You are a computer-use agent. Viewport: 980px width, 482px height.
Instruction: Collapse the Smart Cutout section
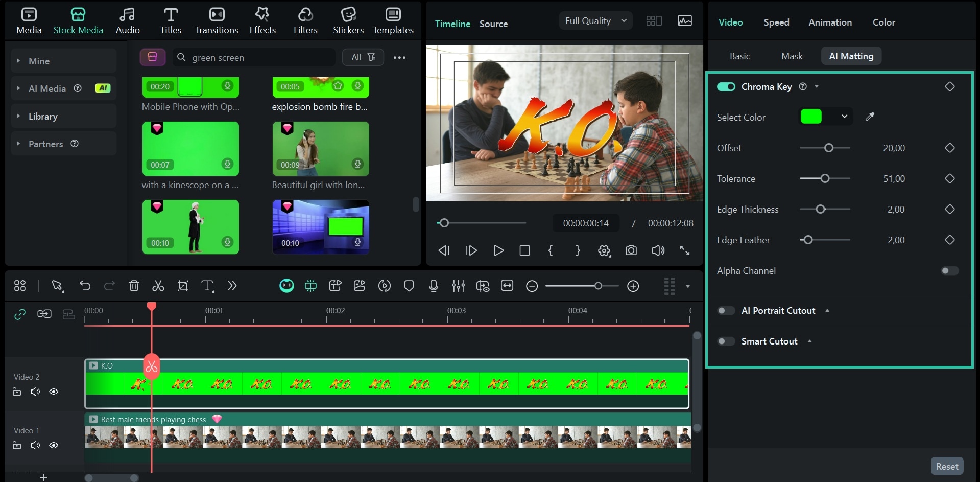(x=810, y=341)
